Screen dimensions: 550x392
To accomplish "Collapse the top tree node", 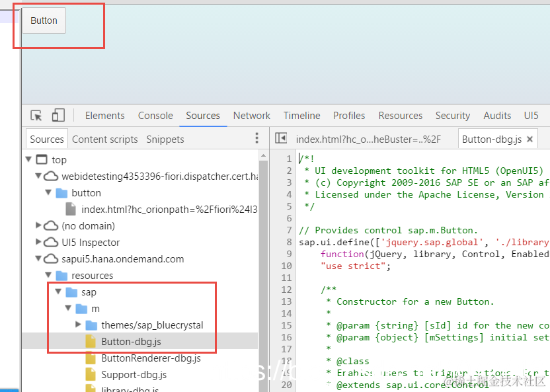I will [29, 159].
